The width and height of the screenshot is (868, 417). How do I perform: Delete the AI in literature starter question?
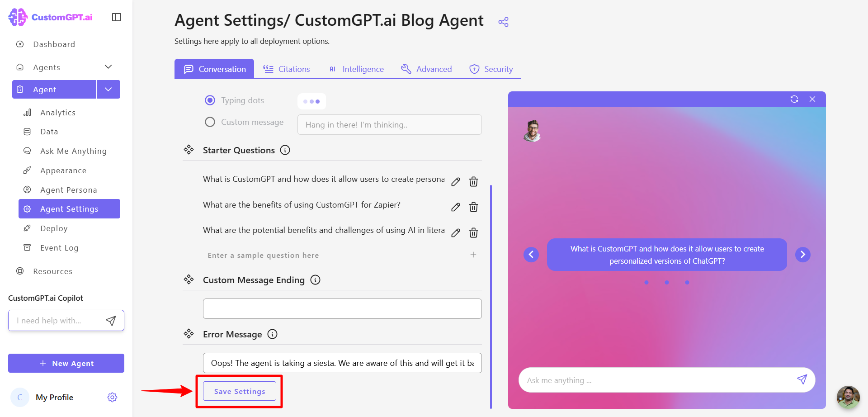click(x=473, y=233)
